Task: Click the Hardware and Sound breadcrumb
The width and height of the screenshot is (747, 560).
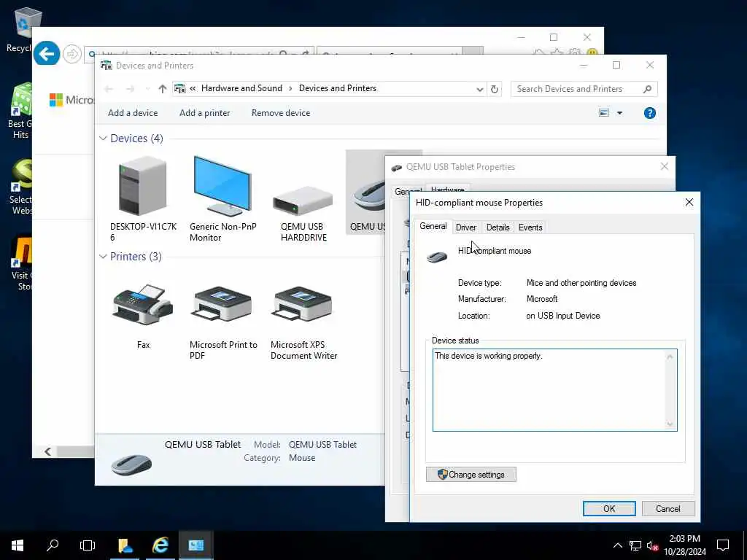Action: point(241,88)
